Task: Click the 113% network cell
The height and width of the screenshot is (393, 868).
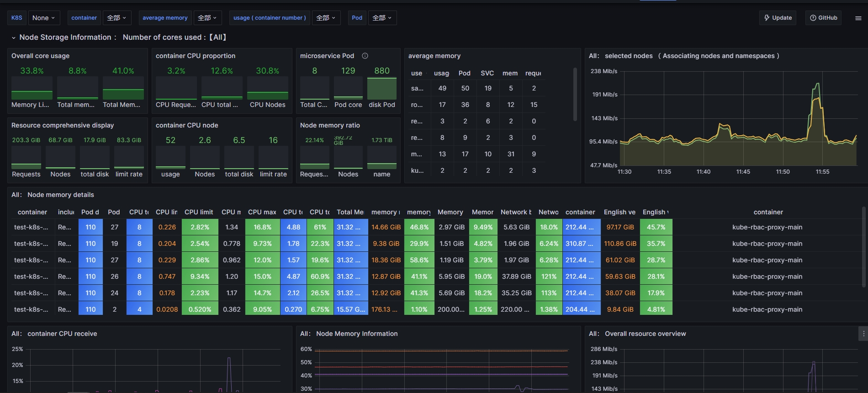Action: coord(549,293)
